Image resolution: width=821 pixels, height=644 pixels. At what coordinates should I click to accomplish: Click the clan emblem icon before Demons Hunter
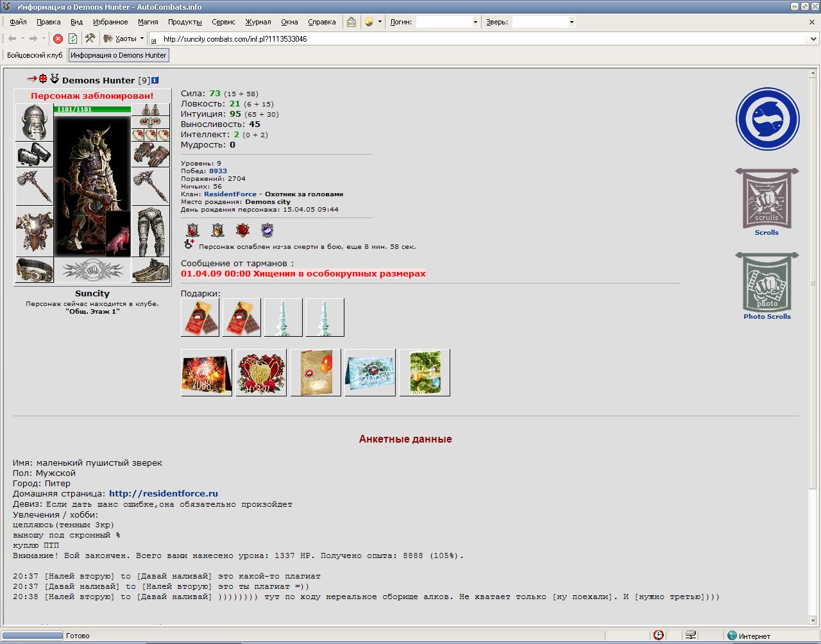coord(55,79)
